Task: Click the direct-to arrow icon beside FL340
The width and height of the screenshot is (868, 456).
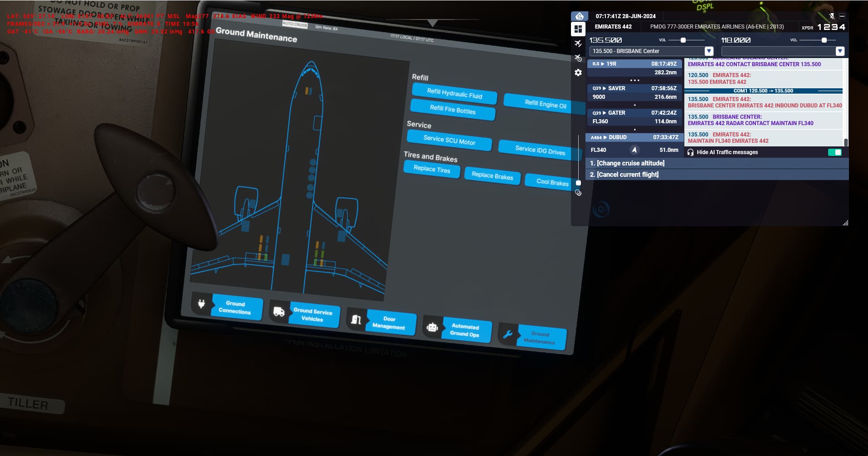Action: (x=634, y=150)
